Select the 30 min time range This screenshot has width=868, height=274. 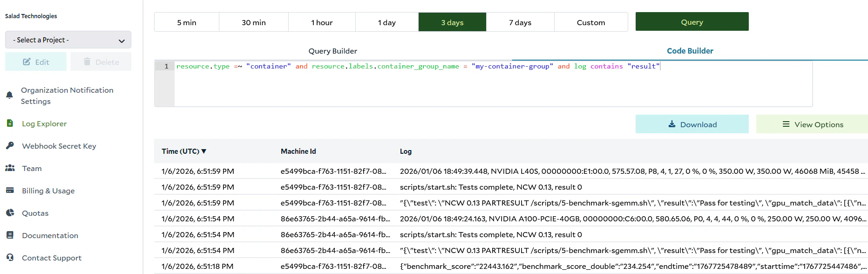pos(254,22)
